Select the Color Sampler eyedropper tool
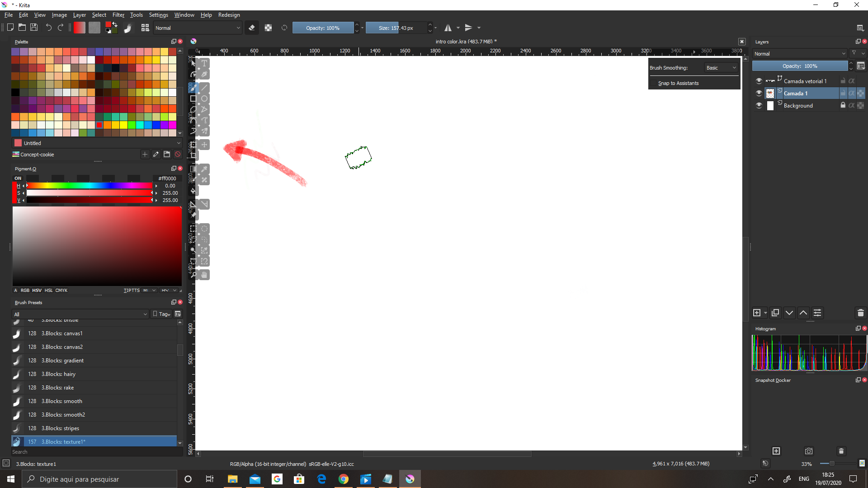The image size is (868, 488). (x=204, y=169)
